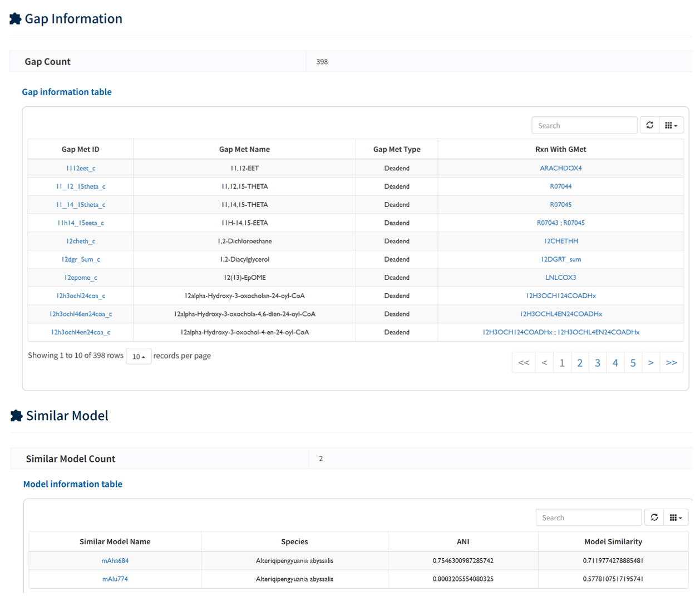Open Model table columns dropdown

coord(676,518)
